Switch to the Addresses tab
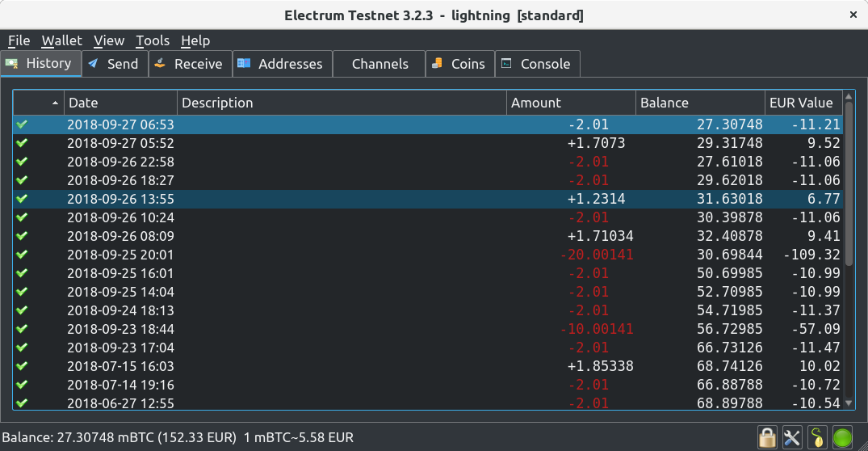This screenshot has width=868, height=451. click(x=283, y=64)
